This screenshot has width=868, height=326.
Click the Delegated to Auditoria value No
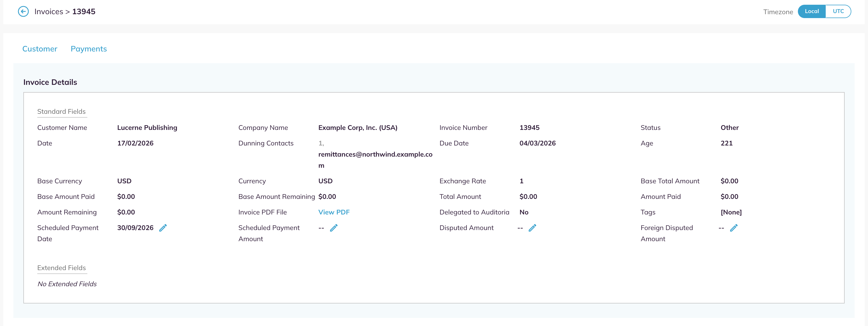click(524, 212)
